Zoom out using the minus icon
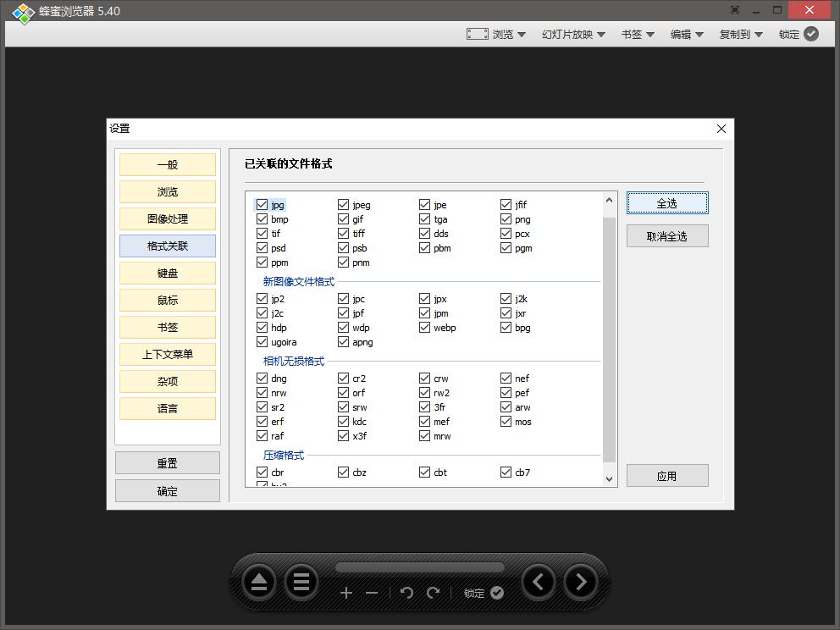Image resolution: width=840 pixels, height=630 pixels. [371, 593]
